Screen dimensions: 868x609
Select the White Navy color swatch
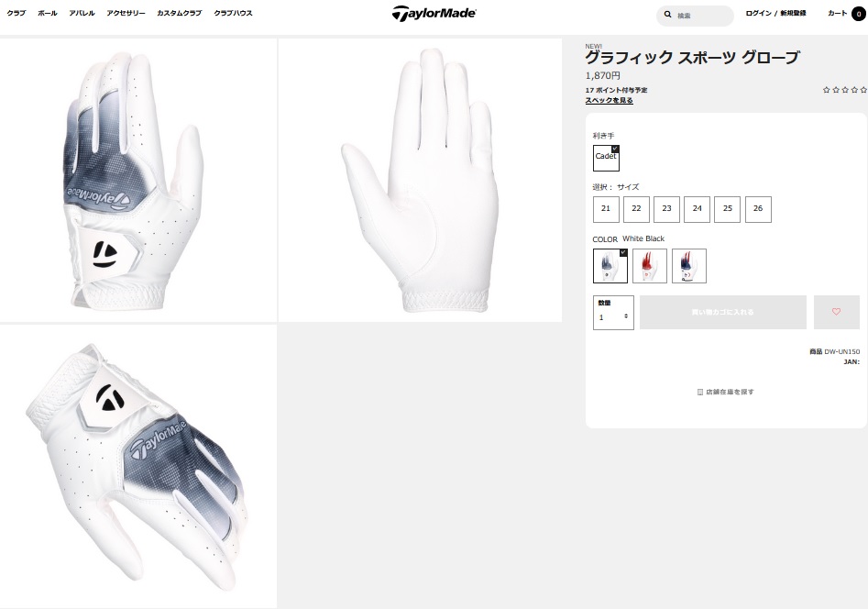pos(689,266)
